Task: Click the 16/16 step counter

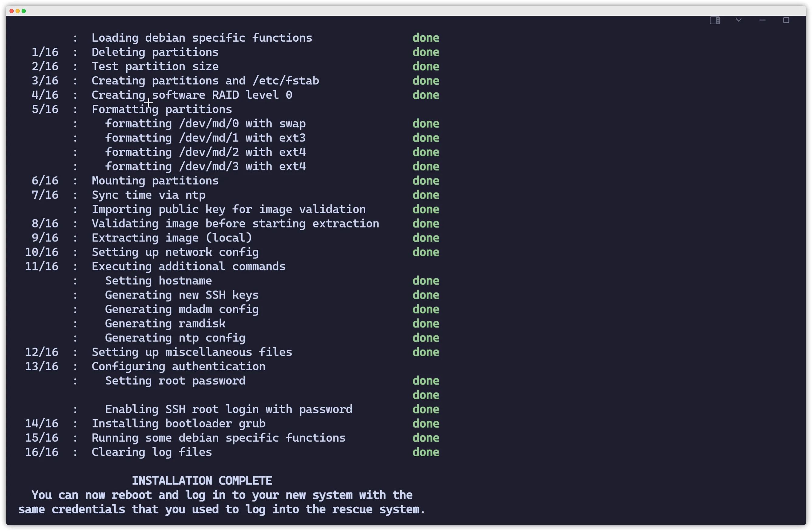Action: coord(42,452)
